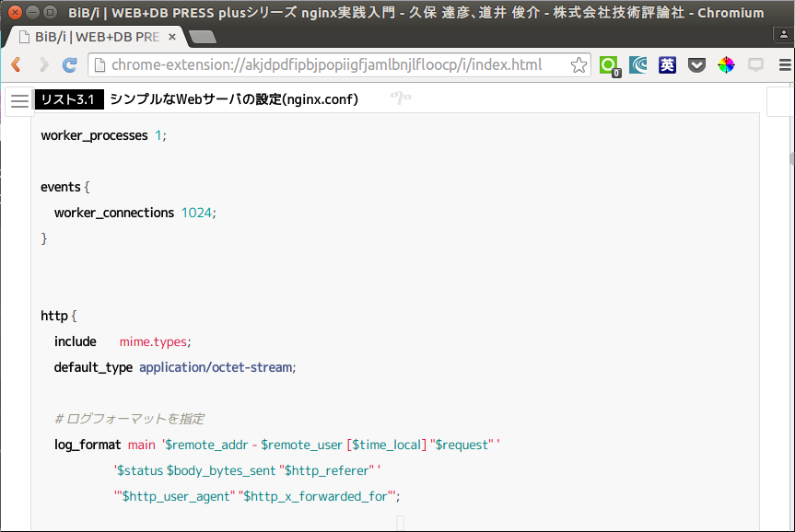Click the http block opening line
The width and height of the screenshot is (795, 532).
click(58, 316)
